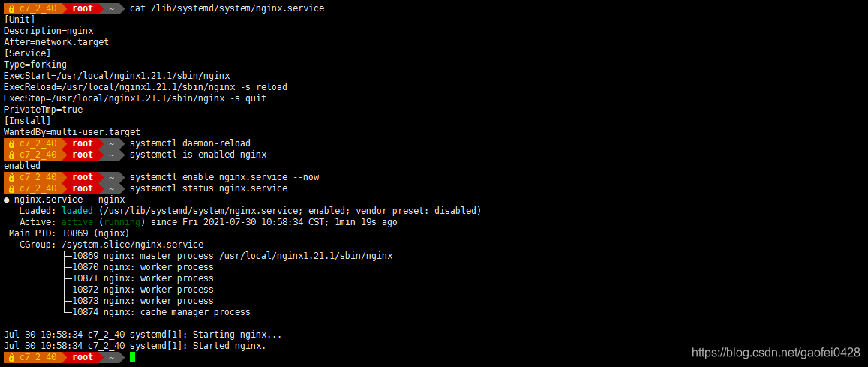Click the WantedBy=multi-user.target line
This screenshot has height=367, width=868.
(x=72, y=132)
